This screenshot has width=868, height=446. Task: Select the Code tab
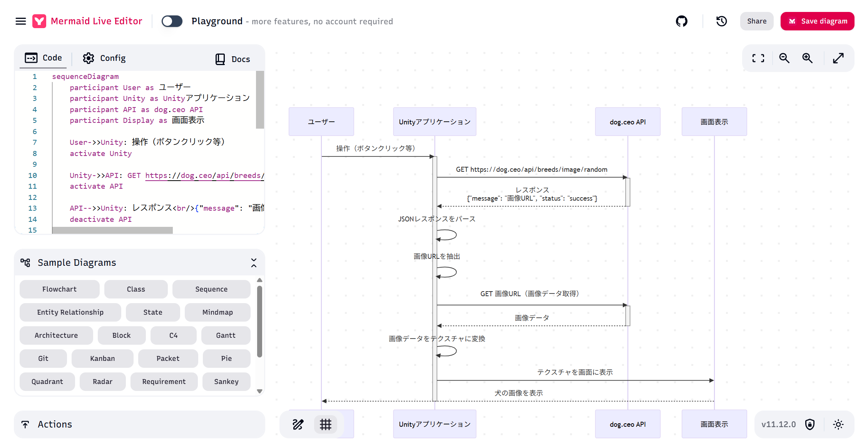[43, 58]
